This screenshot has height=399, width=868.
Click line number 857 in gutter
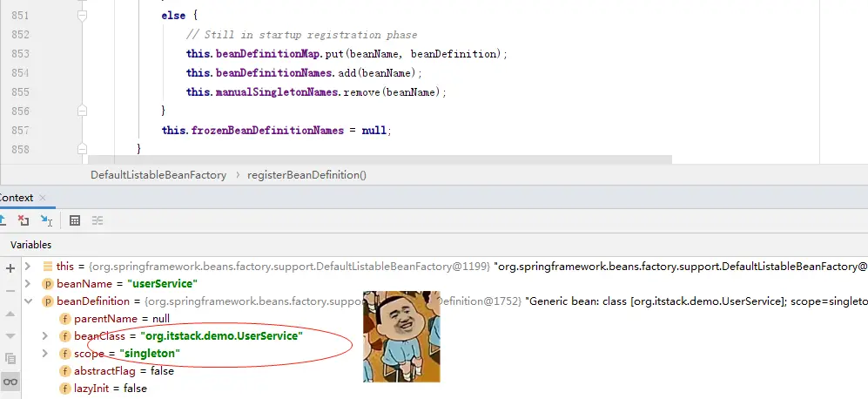[x=20, y=130]
